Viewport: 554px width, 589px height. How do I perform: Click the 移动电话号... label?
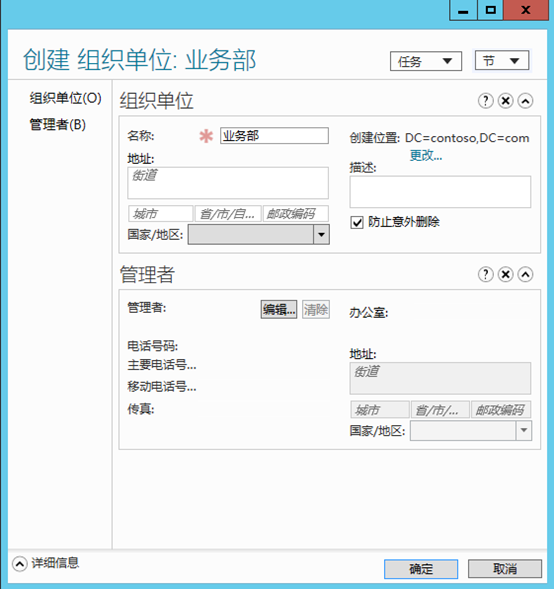pyautogui.click(x=162, y=386)
